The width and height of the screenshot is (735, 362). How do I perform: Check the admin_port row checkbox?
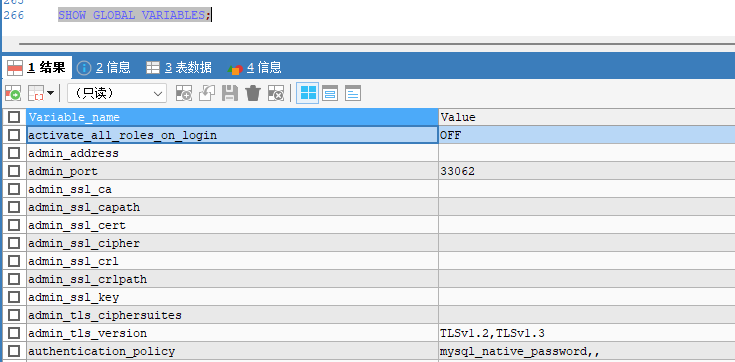tap(14, 171)
